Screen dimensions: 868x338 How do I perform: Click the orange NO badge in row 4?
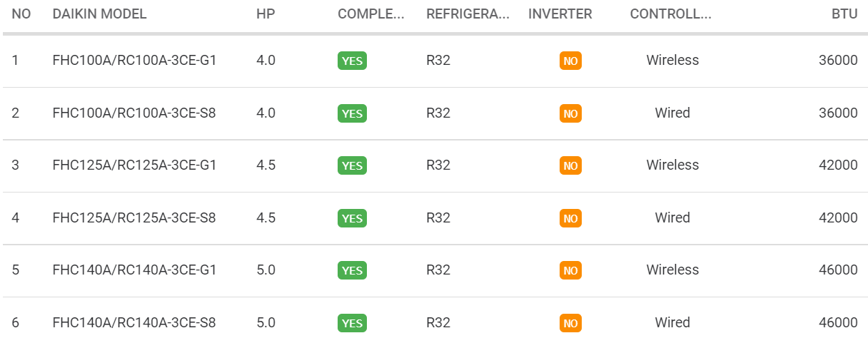(570, 218)
